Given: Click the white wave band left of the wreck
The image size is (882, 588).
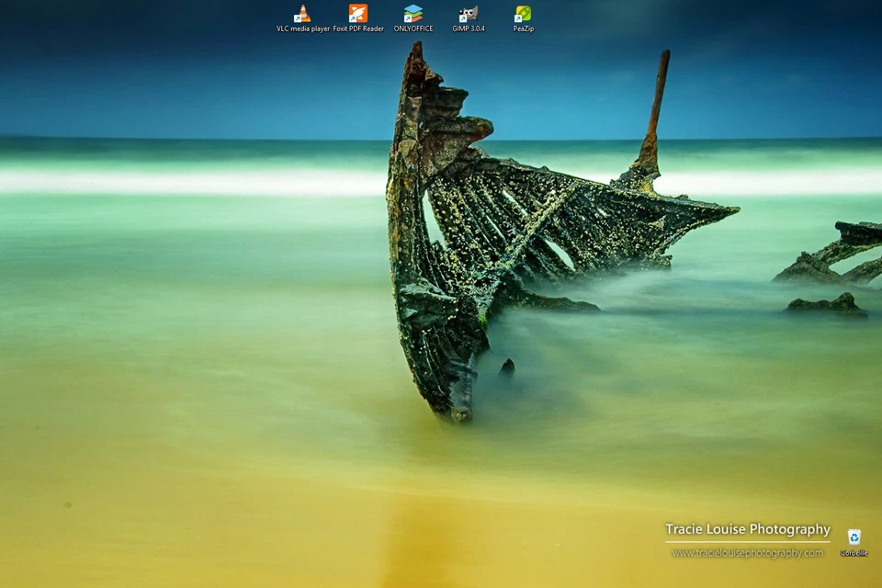Looking at the screenshot, I should [184, 181].
